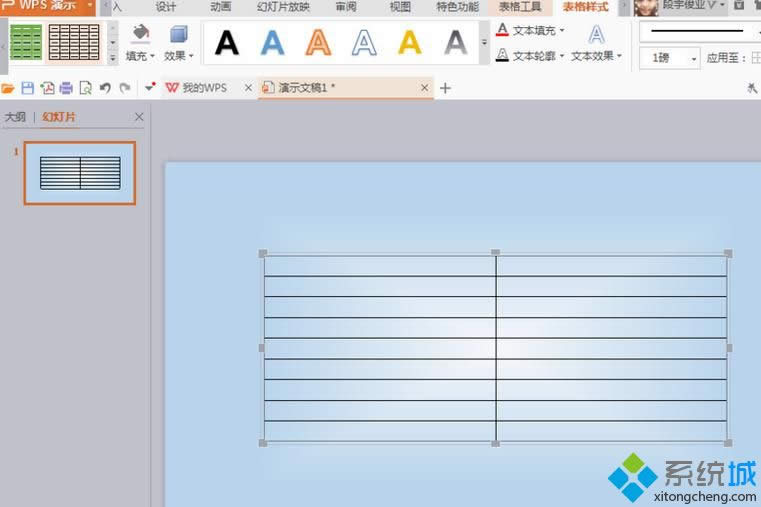Image resolution: width=761 pixels, height=507 pixels.
Task: Click the 文本轮廓 text outline icon
Action: pyautogui.click(x=502, y=55)
